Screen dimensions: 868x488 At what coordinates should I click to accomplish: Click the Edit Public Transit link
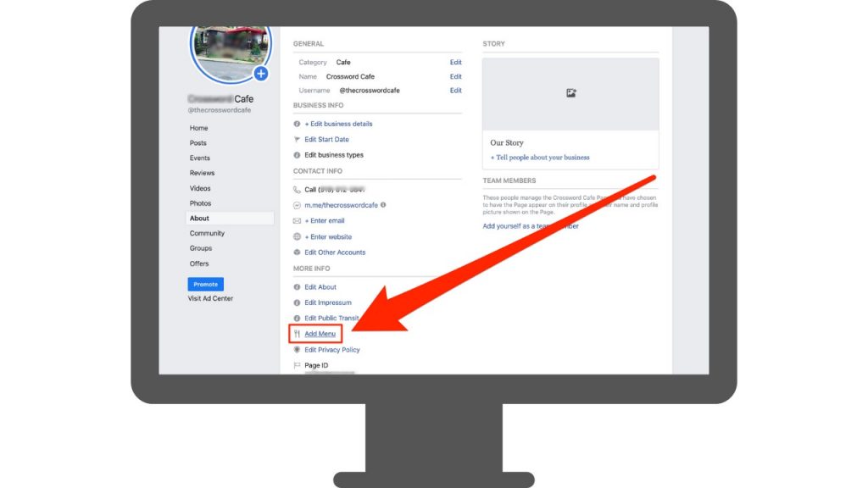pyautogui.click(x=331, y=319)
